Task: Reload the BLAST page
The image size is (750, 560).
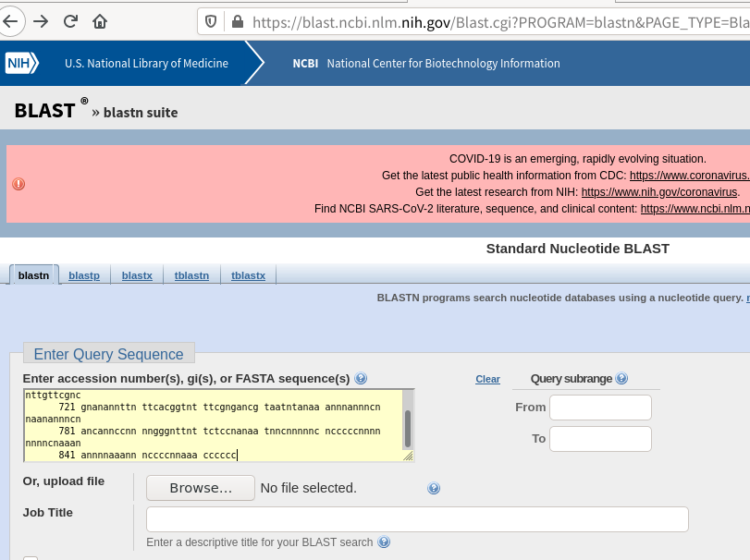Action: click(x=71, y=21)
